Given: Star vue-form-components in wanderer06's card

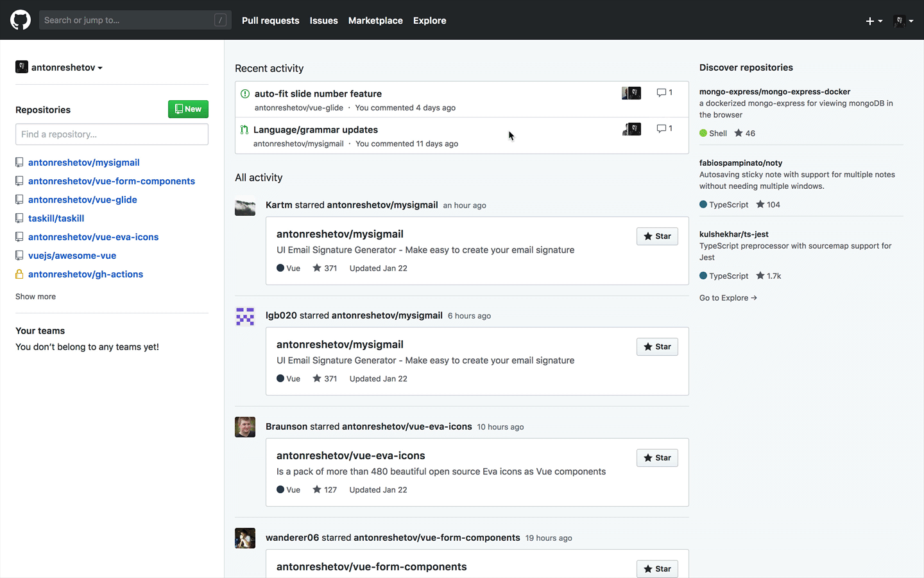Looking at the screenshot, I should click(x=657, y=568).
